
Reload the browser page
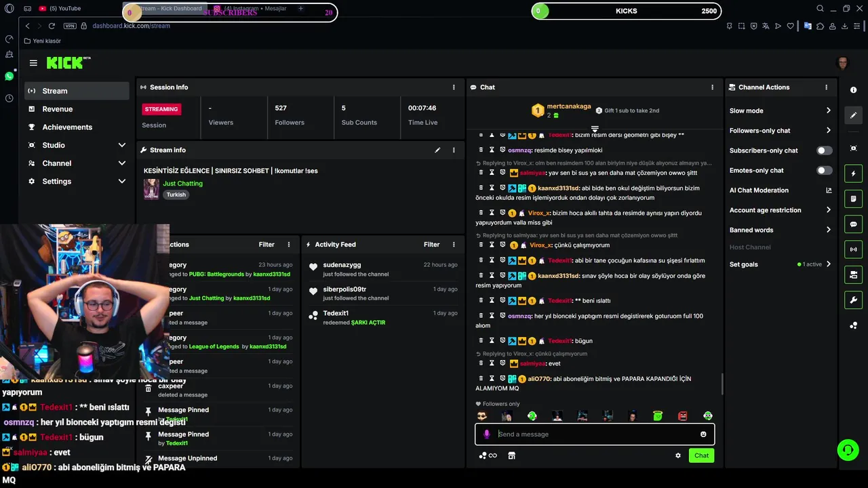tap(52, 26)
